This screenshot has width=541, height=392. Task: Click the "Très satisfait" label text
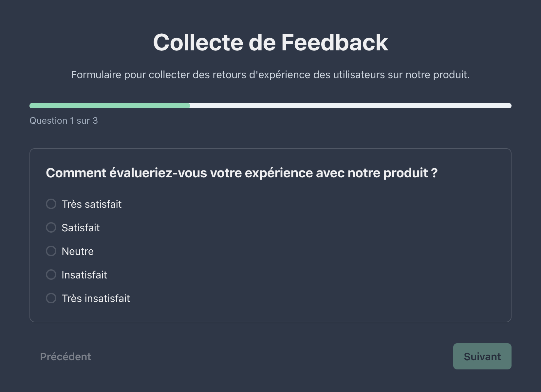pos(92,204)
